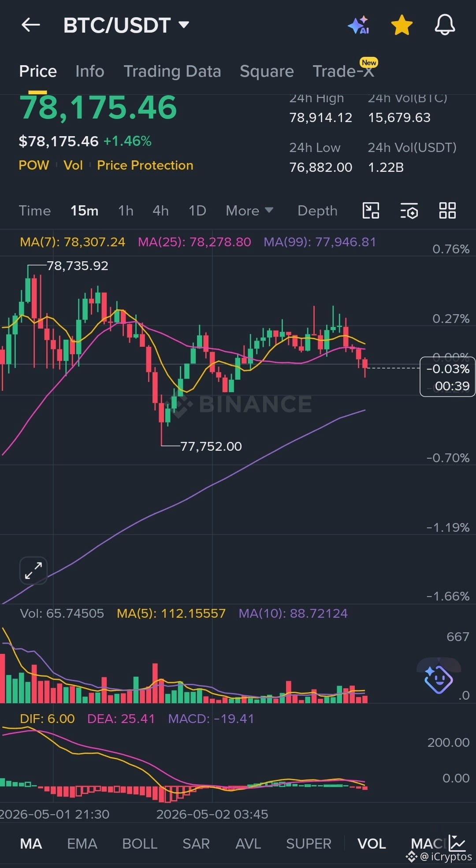Toggle the favorite star for BTC/USDT
Viewport: 476px width, 868px height.
pos(402,25)
